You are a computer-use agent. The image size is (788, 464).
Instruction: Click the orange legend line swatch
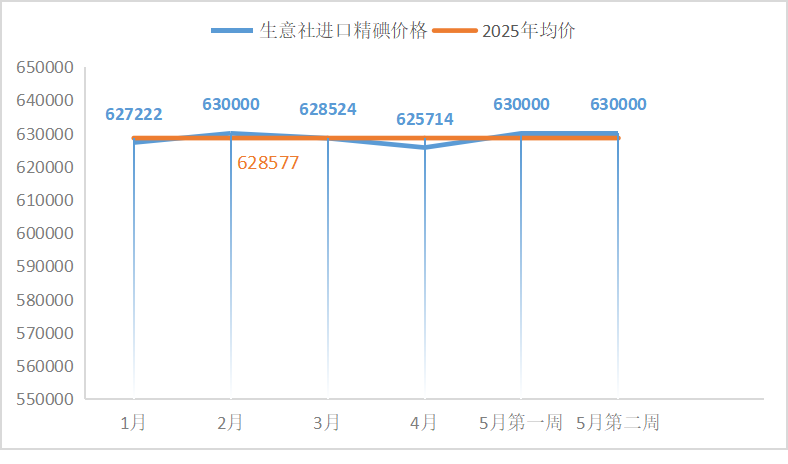coord(455,31)
